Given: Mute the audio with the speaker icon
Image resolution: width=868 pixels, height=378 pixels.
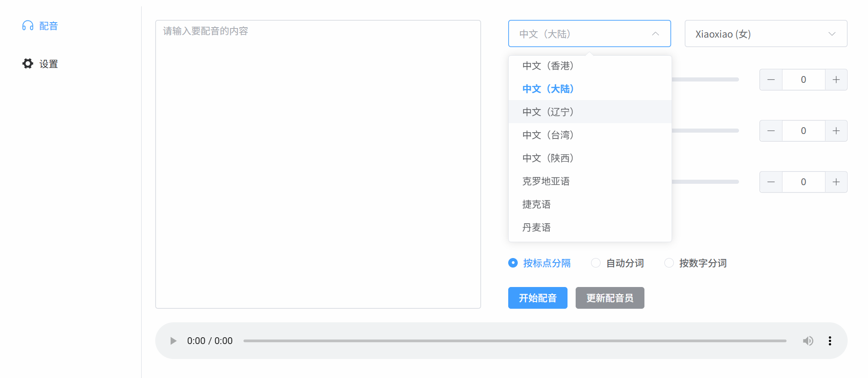Looking at the screenshot, I should pyautogui.click(x=808, y=341).
